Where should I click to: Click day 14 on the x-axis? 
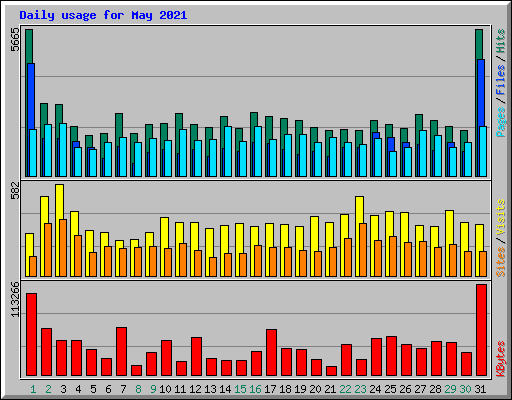[x=225, y=389]
